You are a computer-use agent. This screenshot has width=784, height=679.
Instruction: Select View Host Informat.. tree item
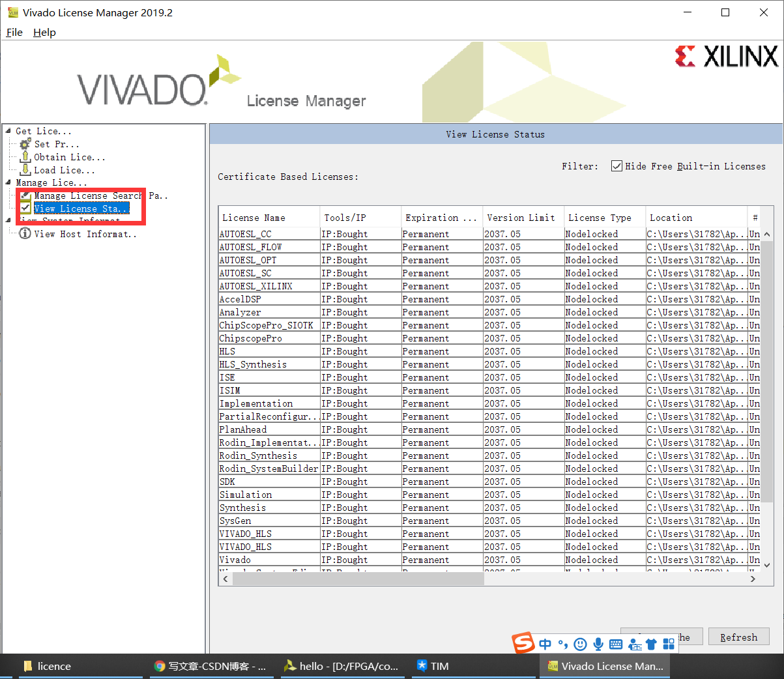85,234
